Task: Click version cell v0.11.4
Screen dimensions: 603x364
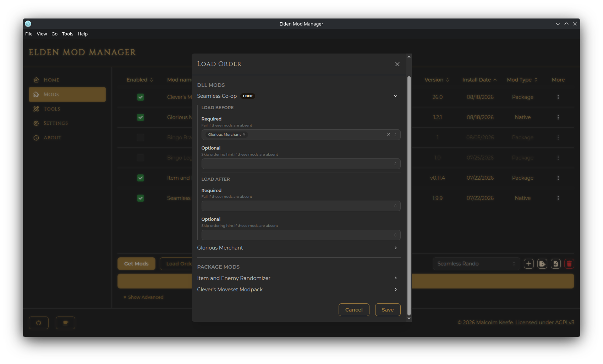Action: 437,178
